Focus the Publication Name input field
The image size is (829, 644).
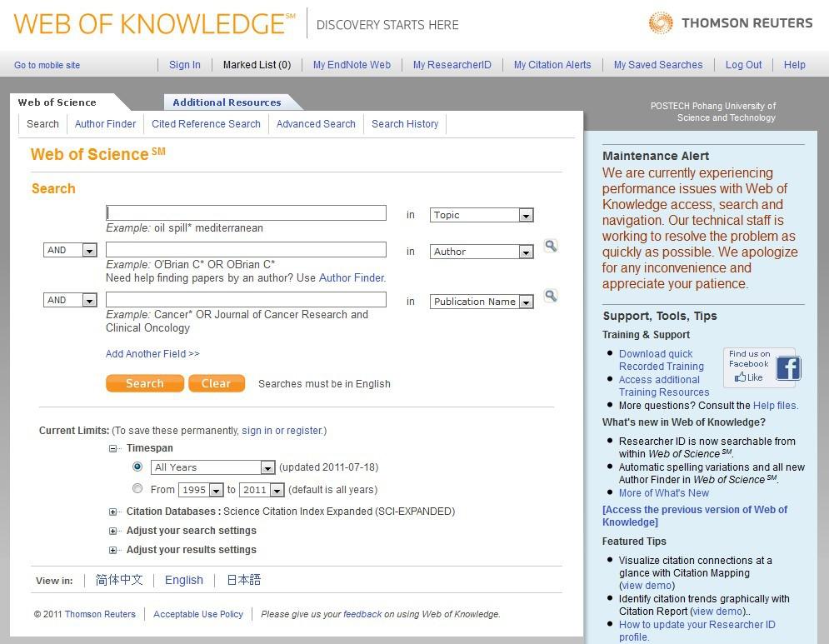click(246, 299)
